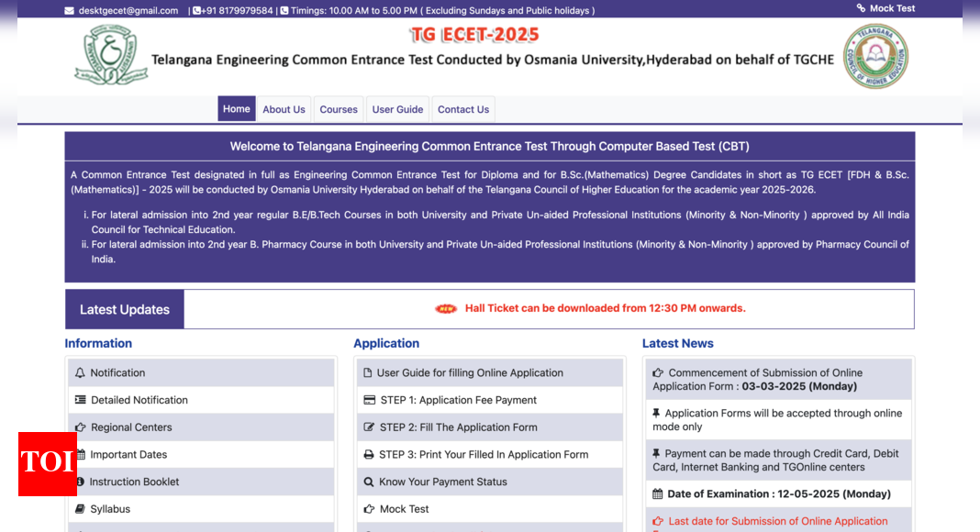
Task: Click the edit icon beside Fill Application Form
Action: click(369, 427)
